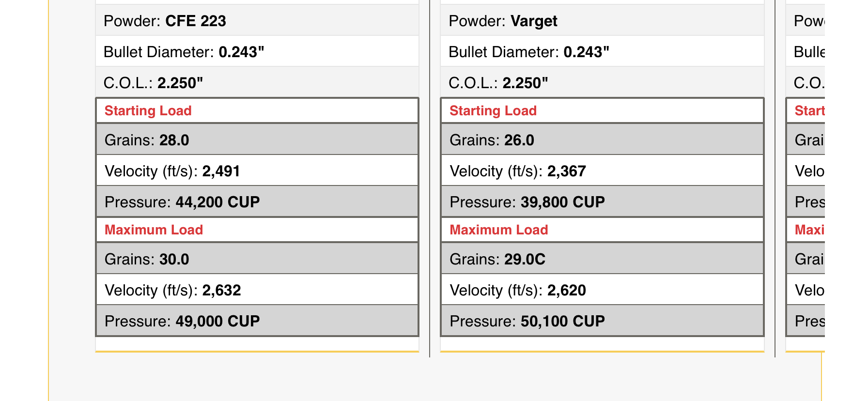Select the Velocity 2,620 row
This screenshot has height=401, width=868.
pyautogui.click(x=602, y=290)
